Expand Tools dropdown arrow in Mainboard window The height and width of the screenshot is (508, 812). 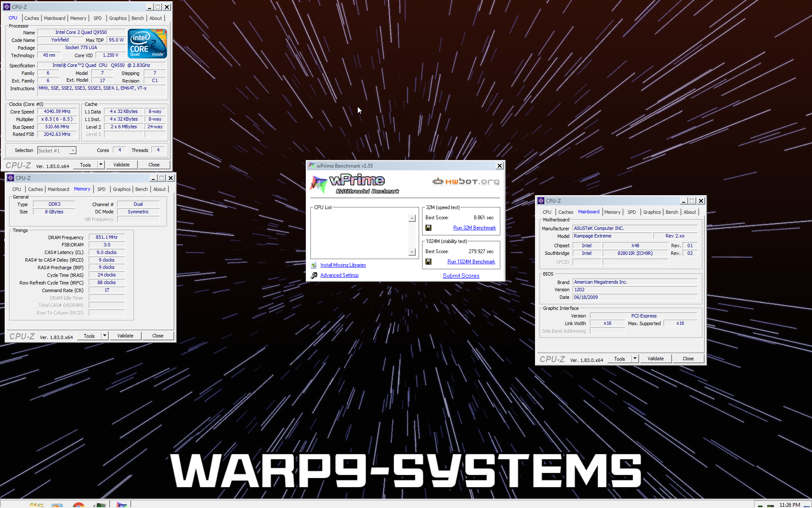click(635, 359)
